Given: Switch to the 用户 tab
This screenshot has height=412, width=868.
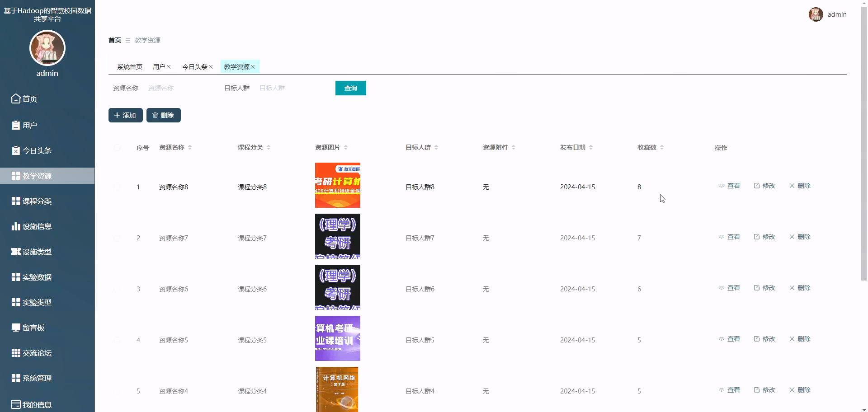Looking at the screenshot, I should pyautogui.click(x=159, y=67).
